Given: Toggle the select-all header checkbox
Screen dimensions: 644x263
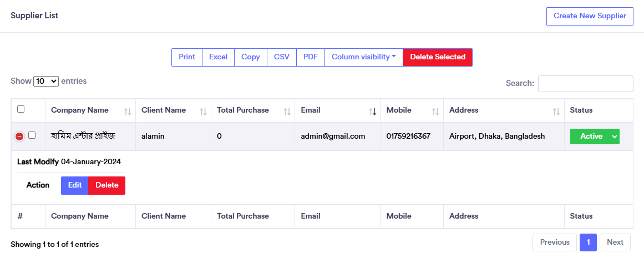Looking at the screenshot, I should (x=21, y=109).
